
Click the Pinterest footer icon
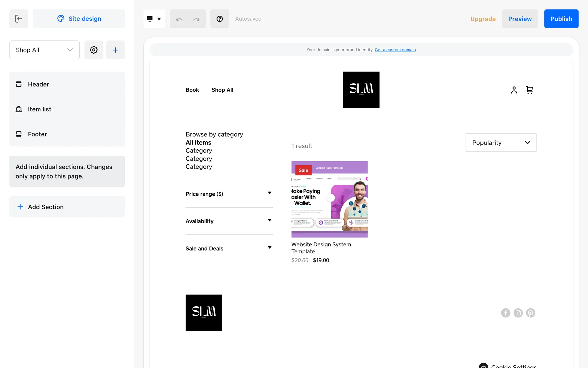530,313
